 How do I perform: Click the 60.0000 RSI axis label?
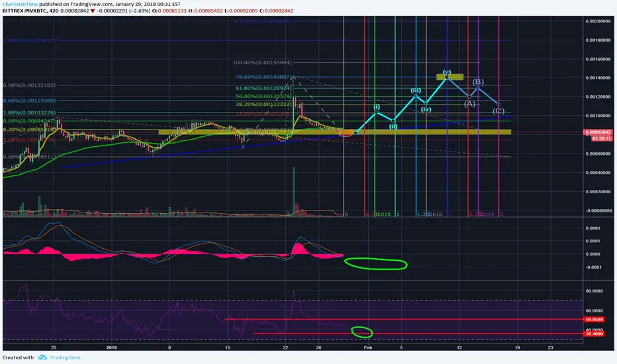594,311
